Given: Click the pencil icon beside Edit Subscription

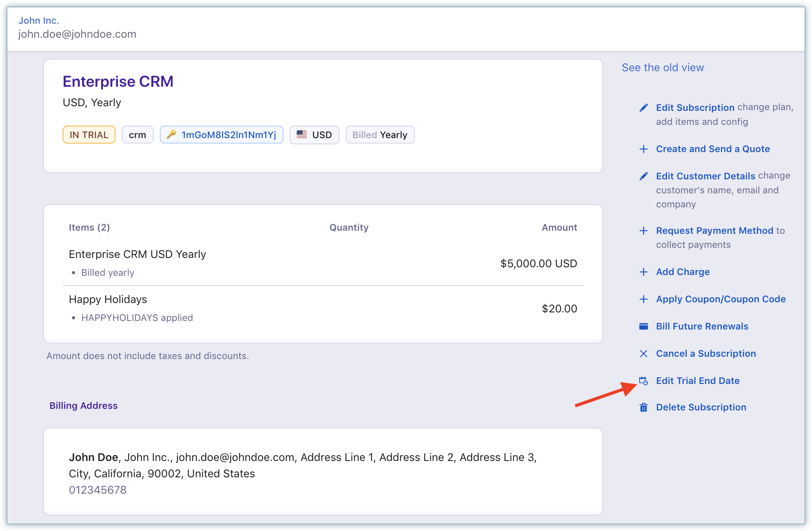Looking at the screenshot, I should 644,108.
